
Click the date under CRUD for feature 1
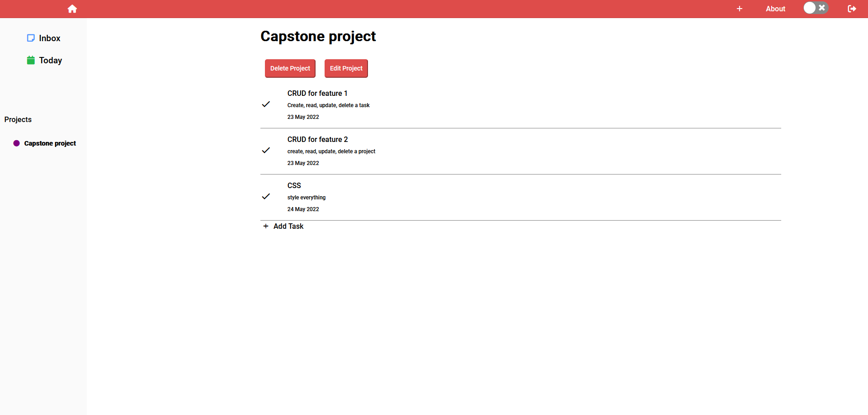point(303,117)
